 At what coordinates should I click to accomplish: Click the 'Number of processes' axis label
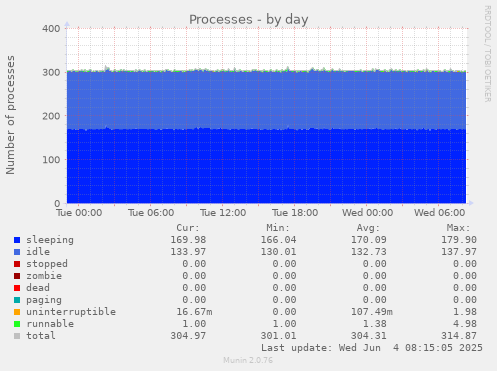click(10, 115)
